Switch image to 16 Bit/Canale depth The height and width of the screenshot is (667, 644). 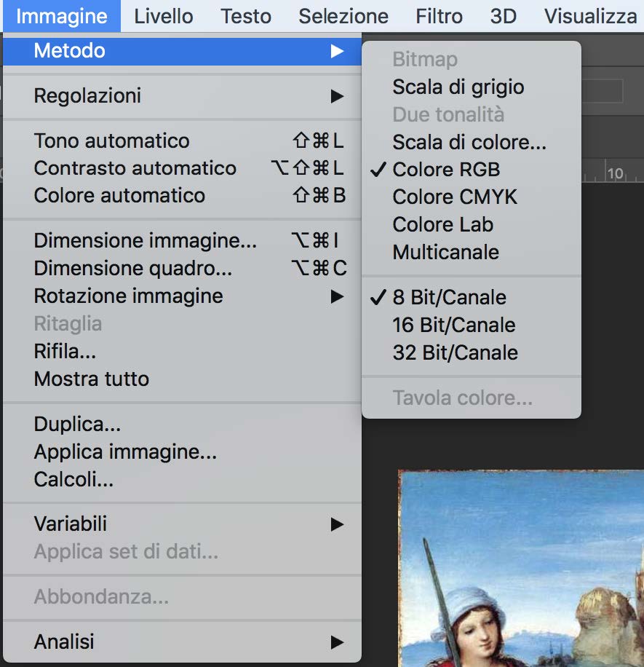click(x=472, y=325)
